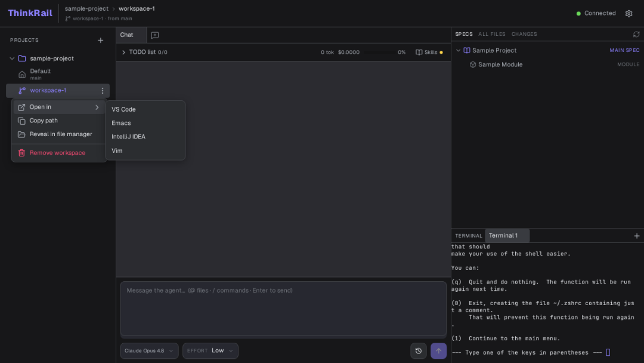Click the Remove workspace trash icon
The height and width of the screenshot is (363, 644).
(x=22, y=153)
